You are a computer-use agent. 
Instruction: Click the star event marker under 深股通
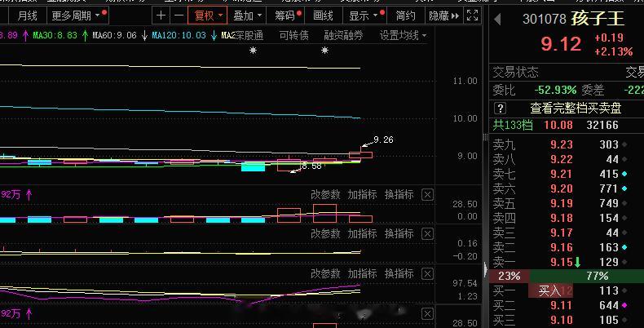point(253,51)
